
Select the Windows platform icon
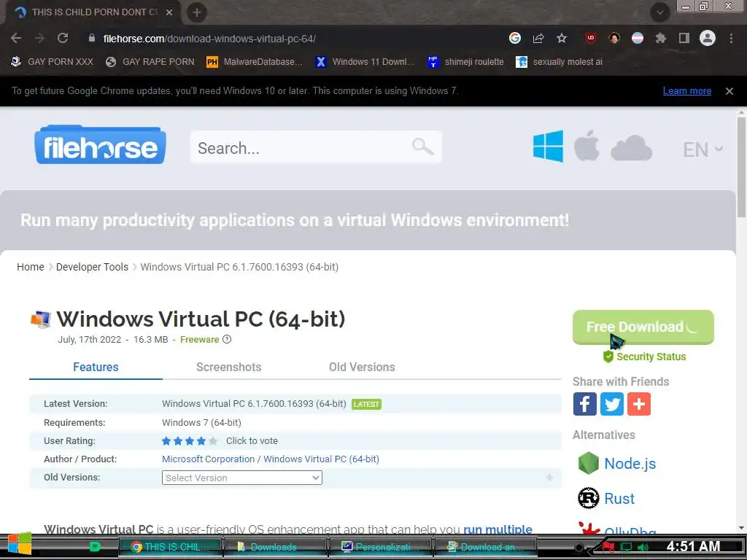pos(548,146)
